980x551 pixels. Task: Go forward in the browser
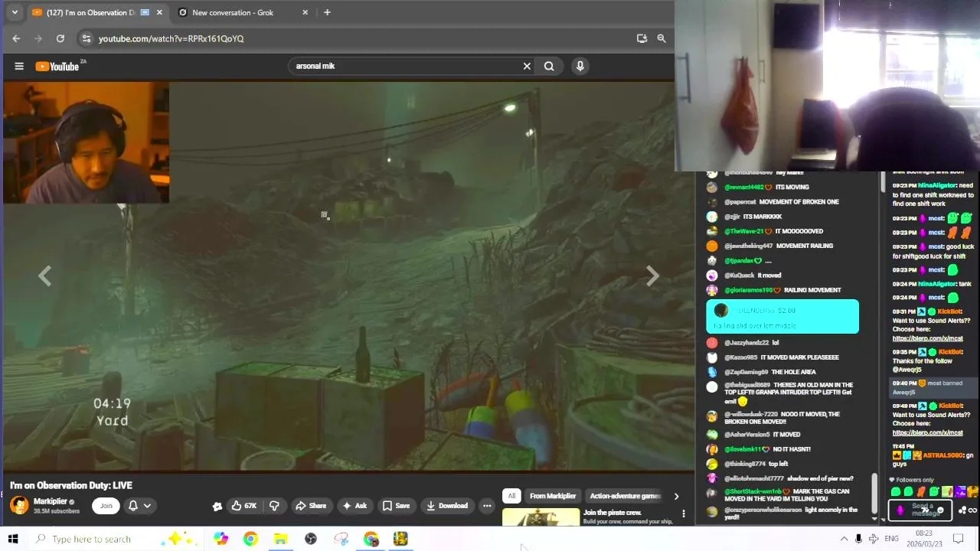click(x=38, y=38)
